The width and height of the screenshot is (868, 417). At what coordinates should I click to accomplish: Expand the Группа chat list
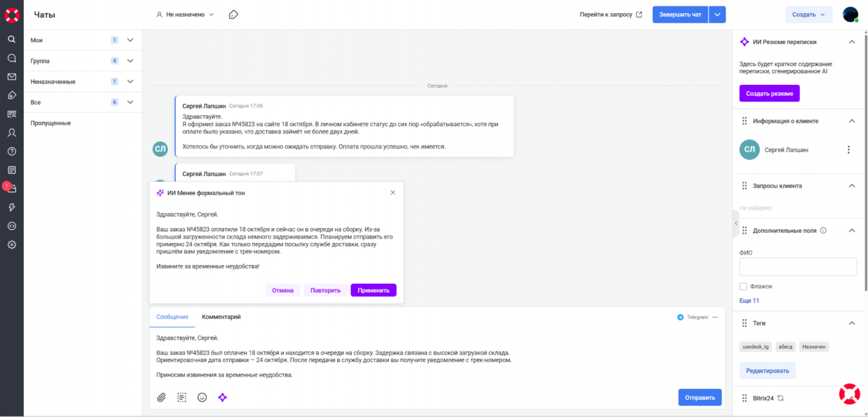130,61
